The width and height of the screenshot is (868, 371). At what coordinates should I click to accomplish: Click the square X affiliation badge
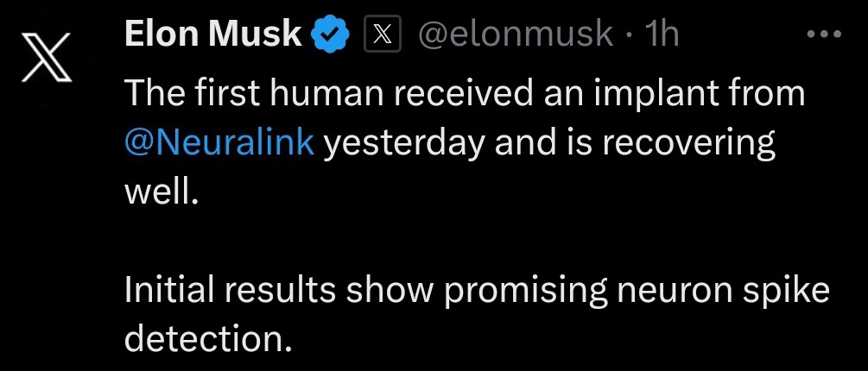[x=383, y=36]
